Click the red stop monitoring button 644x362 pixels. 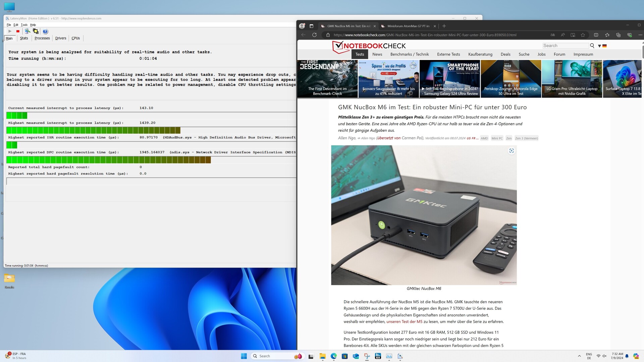18,31
